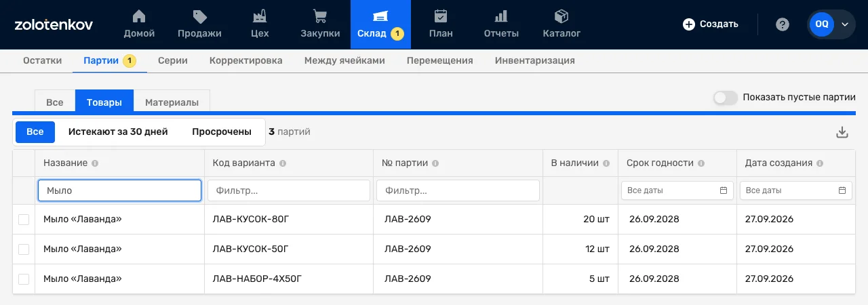Screen dimensions: 868x305
Task: Click 26.09.2028 in the ЛАВ-КУСОК-50Г row
Action: [x=654, y=249]
